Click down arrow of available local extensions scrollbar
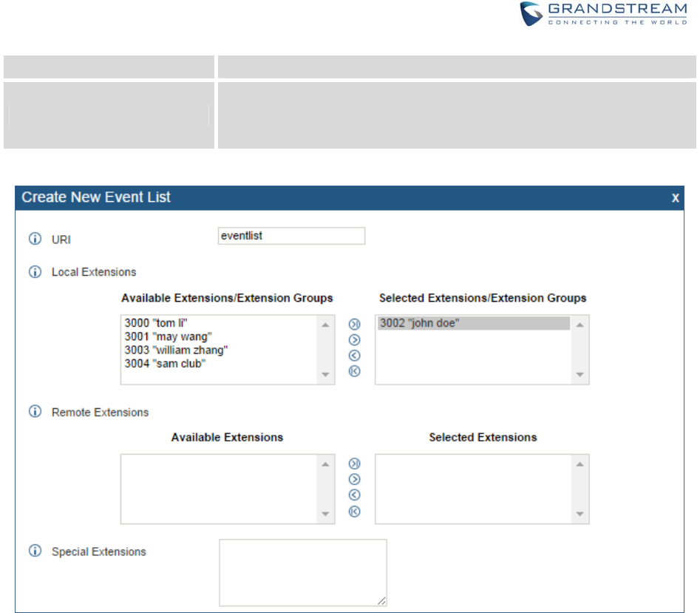The width and height of the screenshot is (700, 613). (x=325, y=375)
